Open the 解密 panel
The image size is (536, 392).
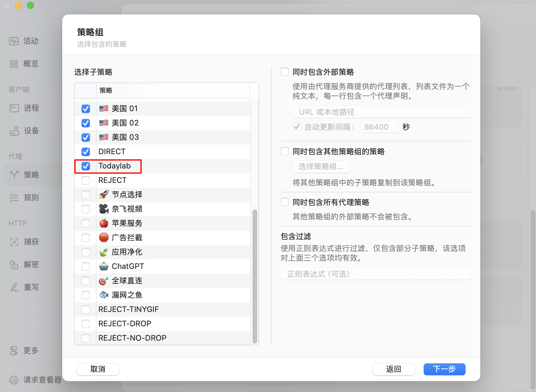30,264
